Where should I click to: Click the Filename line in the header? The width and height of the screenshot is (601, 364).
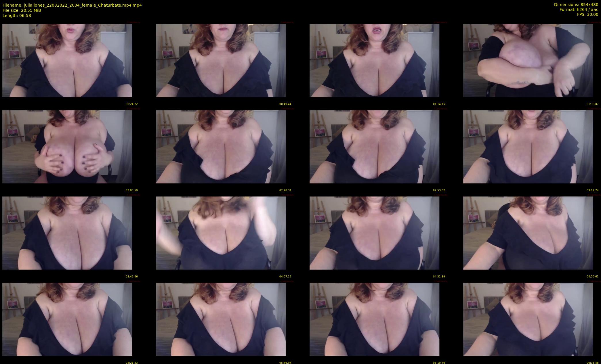(x=72, y=5)
